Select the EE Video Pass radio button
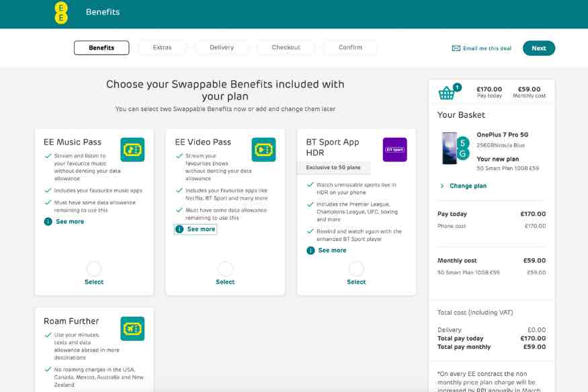Viewport: 588px width, 392px height. pos(225,268)
